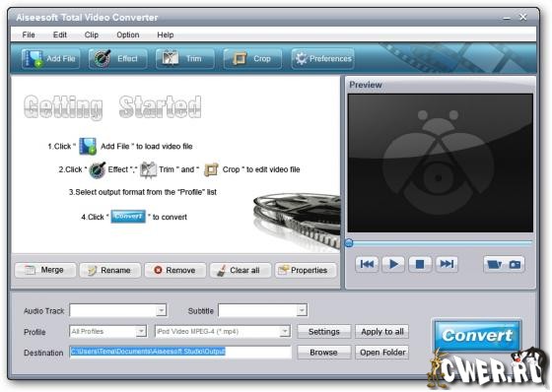Click the preview seek slider handle
Viewport: 552px width, 392px height.
click(349, 243)
